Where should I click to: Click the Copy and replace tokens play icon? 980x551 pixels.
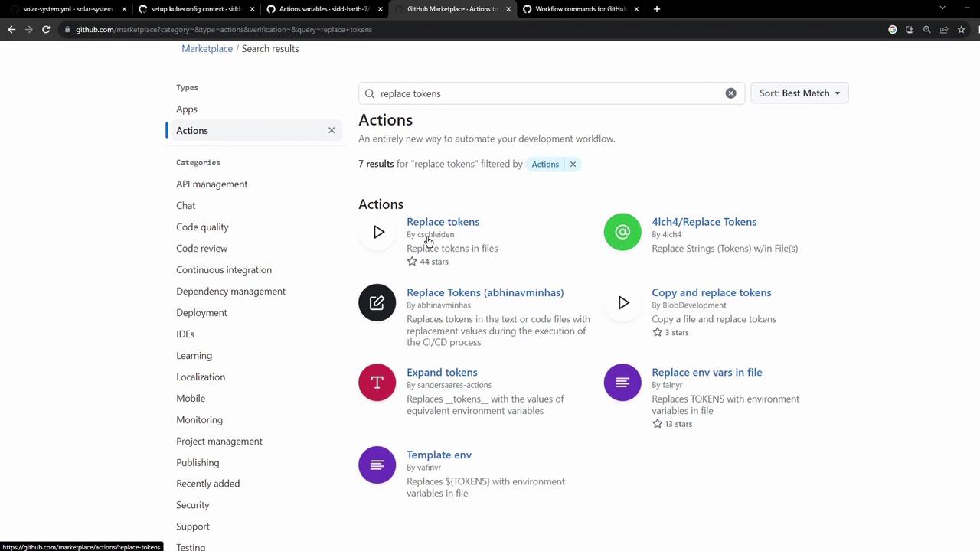(622, 303)
